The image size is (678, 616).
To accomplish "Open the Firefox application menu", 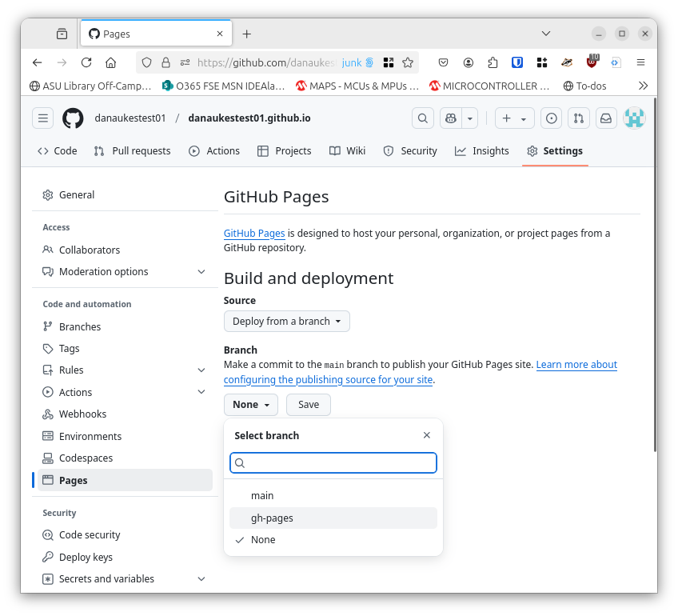I will [x=640, y=62].
